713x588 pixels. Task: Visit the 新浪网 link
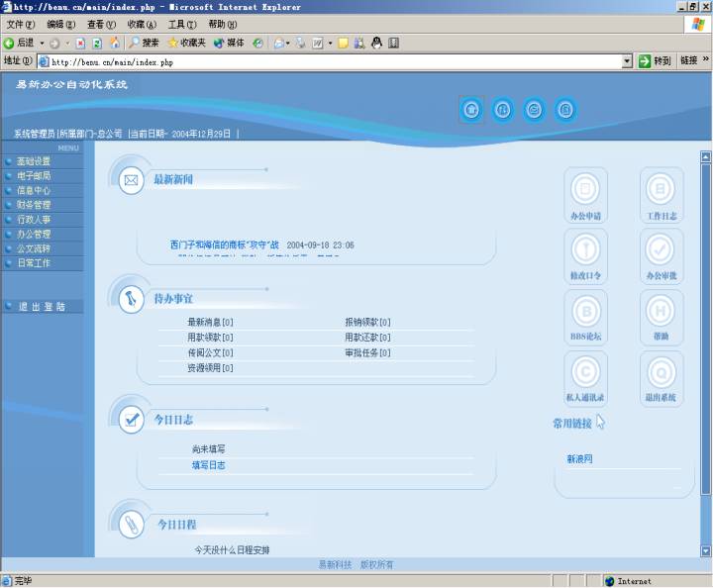[x=579, y=459]
